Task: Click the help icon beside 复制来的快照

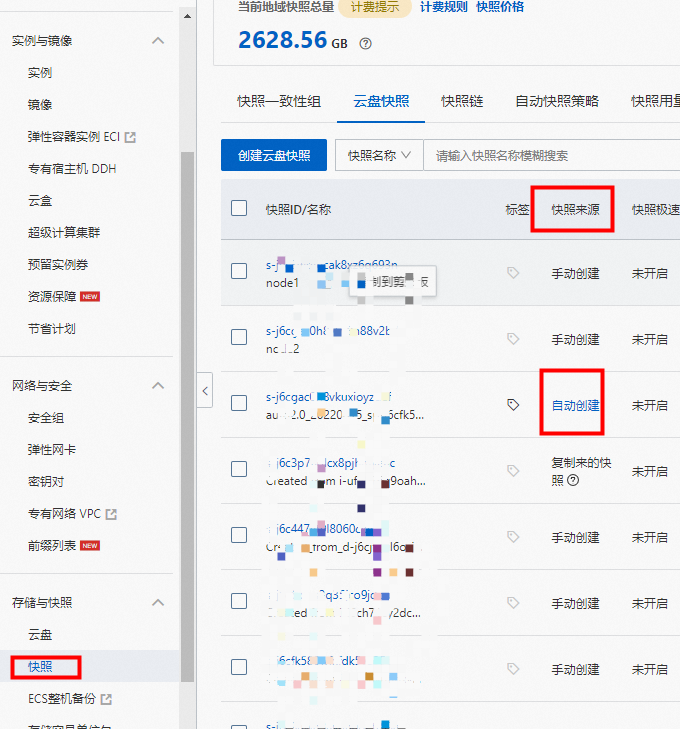Action: (573, 480)
